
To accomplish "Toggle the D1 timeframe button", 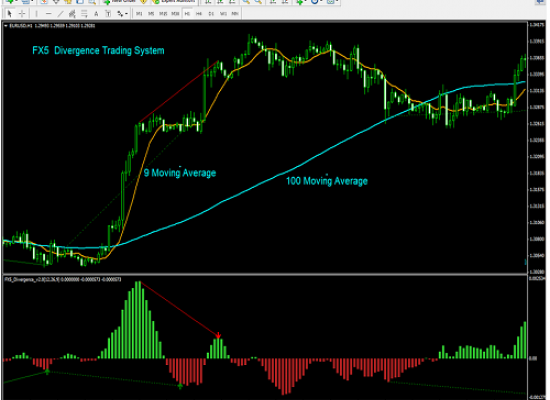I will click(211, 14).
